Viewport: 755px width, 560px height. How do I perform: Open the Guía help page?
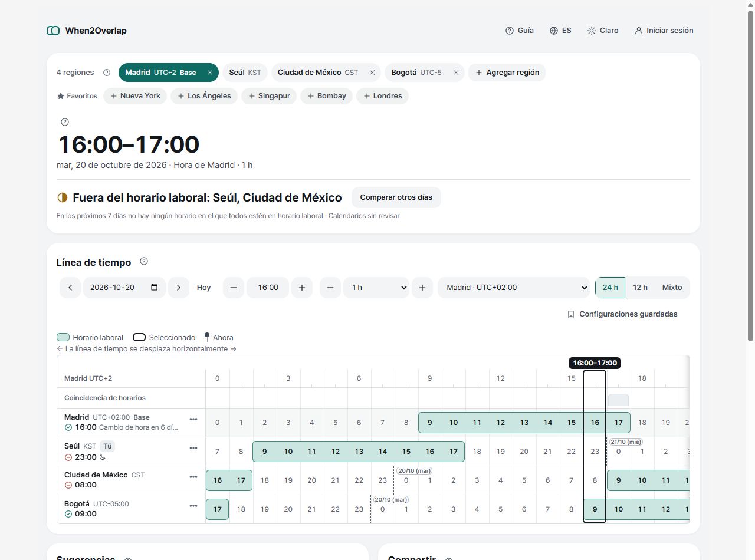(520, 31)
